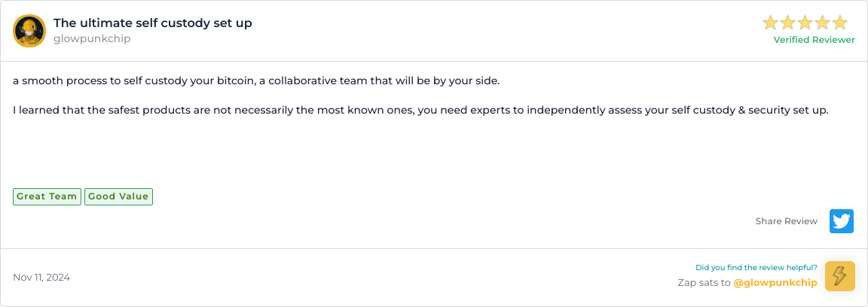Click the glowpunkchip username under the title
This screenshot has height=307, width=868.
coord(92,38)
